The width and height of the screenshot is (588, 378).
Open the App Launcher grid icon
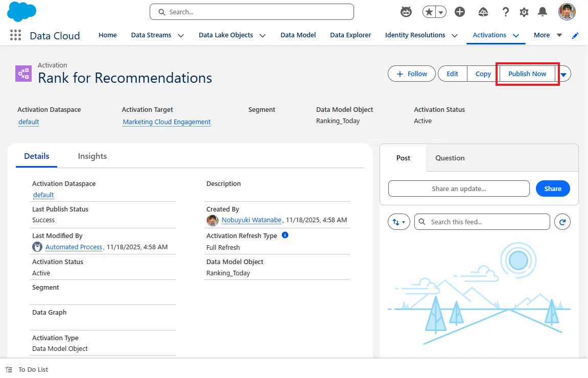coord(15,35)
